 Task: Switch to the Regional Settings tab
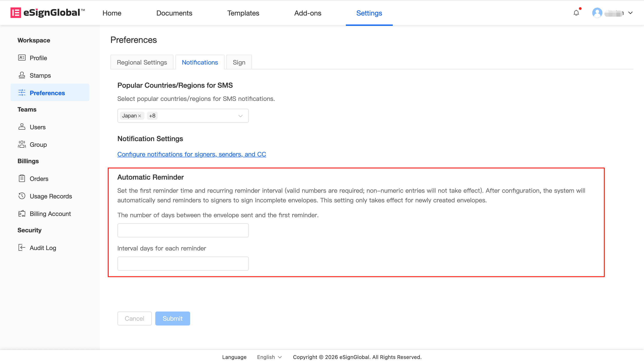coord(142,62)
